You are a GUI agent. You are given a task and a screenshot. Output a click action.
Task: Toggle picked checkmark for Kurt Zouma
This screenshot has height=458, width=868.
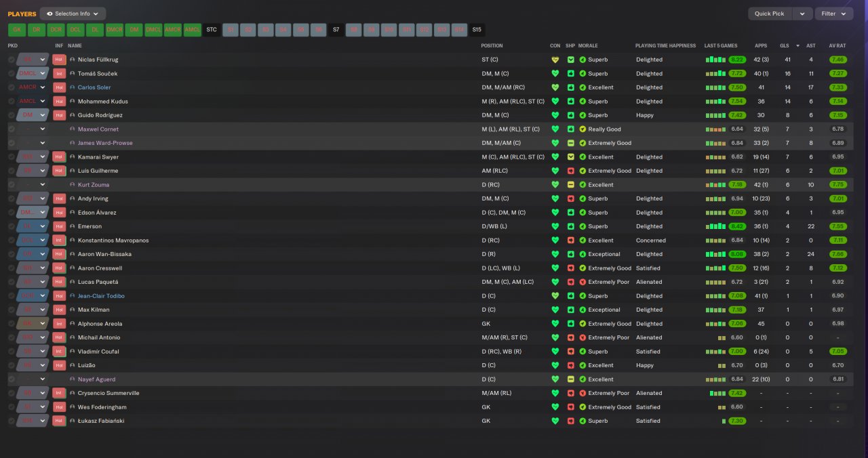point(12,185)
